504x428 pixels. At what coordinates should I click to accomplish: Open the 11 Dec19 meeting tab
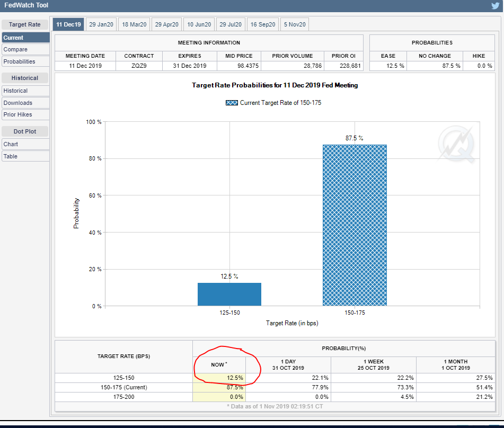pos(68,24)
